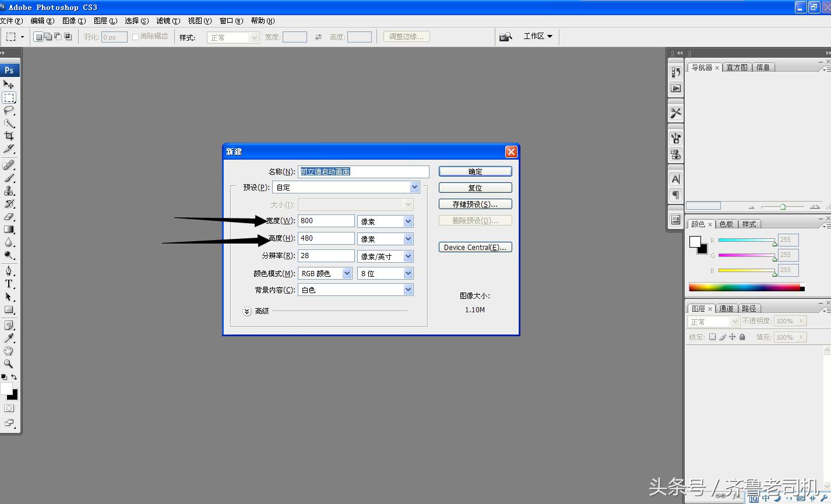Toggle the anti-alias checkbox in options bar
Image resolution: width=831 pixels, height=504 pixels.
click(x=135, y=37)
